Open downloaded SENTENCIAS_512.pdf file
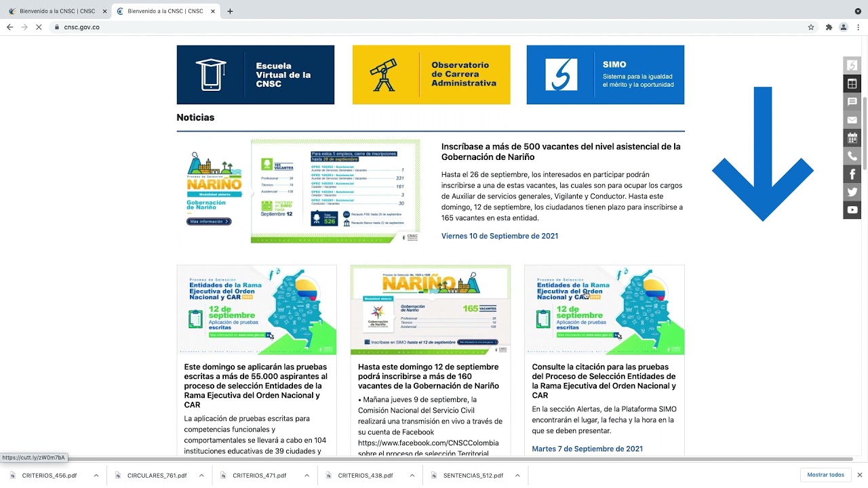This screenshot has height=488, width=868. 473,476
